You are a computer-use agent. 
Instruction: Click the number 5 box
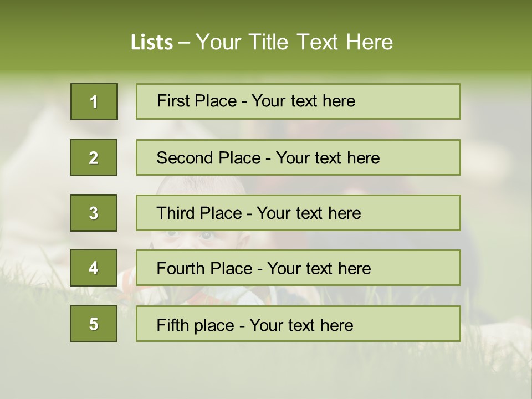(x=94, y=324)
